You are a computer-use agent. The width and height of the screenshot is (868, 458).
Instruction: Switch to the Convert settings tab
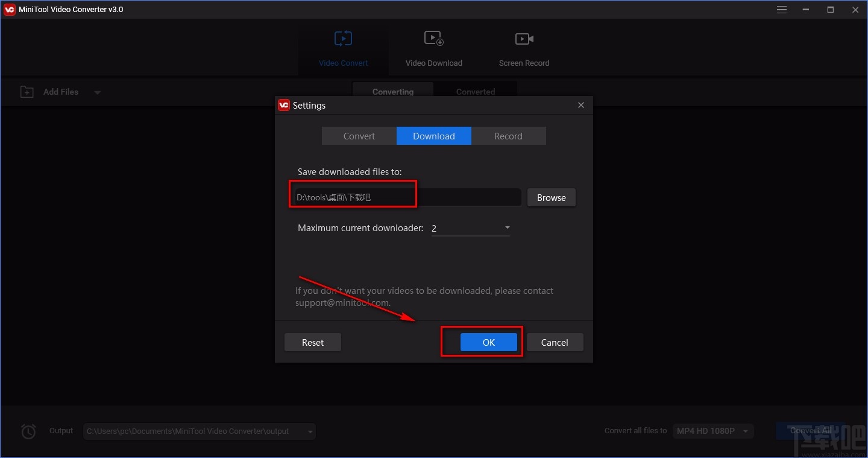point(359,136)
